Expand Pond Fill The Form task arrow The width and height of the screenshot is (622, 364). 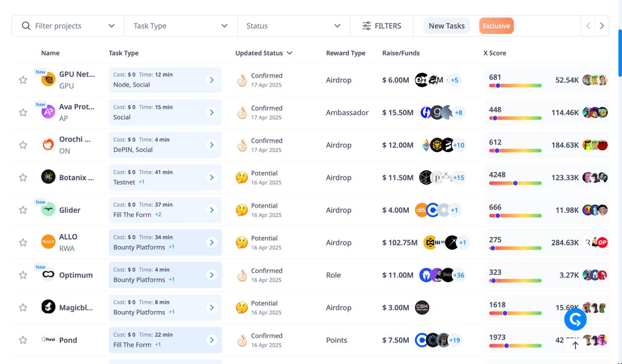coord(211,340)
